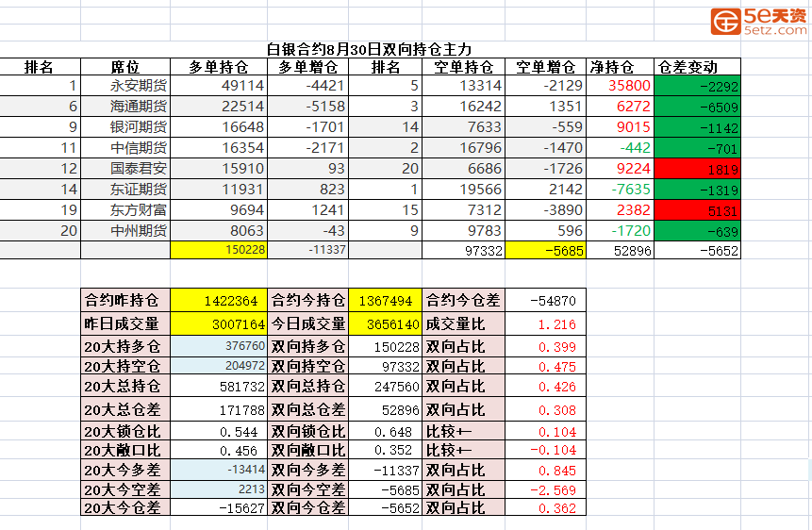This screenshot has height=530, width=812.
Task: Select the 仓差变动 column header
Action: [697, 67]
